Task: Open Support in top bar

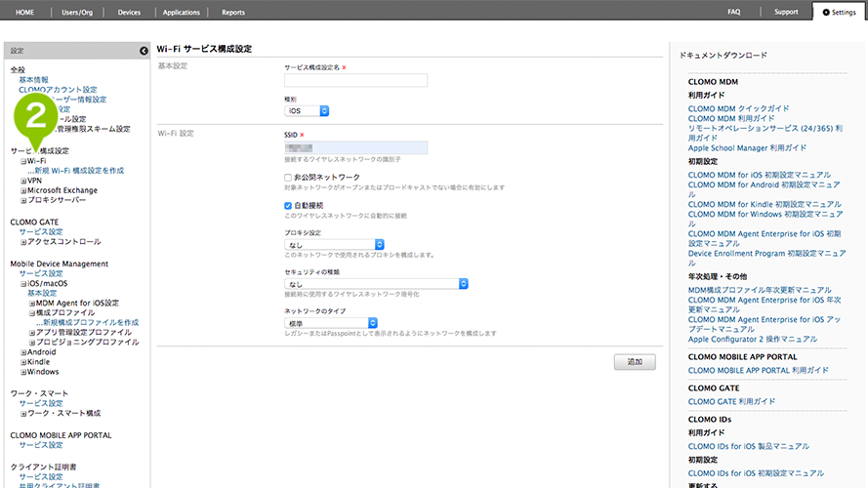Action: coord(786,12)
